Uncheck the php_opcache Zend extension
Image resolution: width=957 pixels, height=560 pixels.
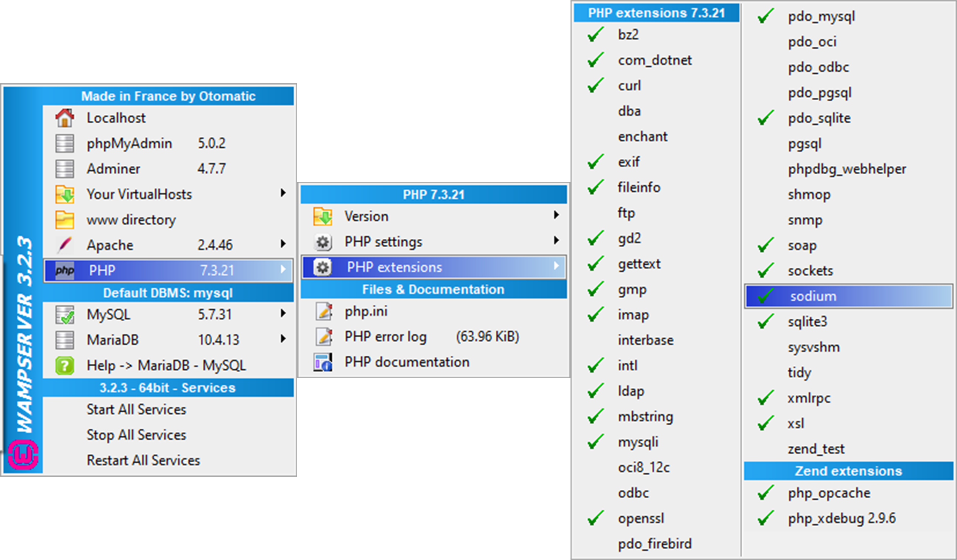tap(849, 493)
